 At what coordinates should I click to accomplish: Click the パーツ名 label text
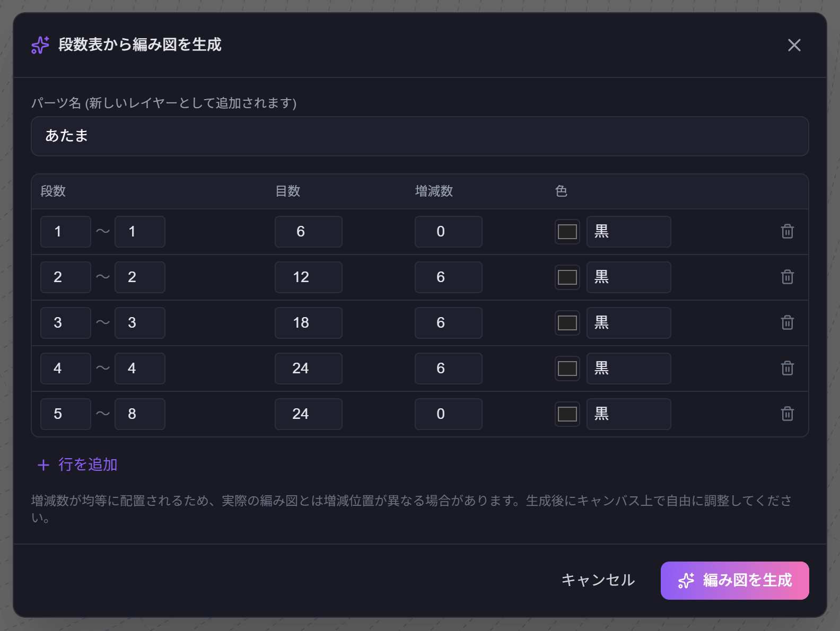pos(164,103)
